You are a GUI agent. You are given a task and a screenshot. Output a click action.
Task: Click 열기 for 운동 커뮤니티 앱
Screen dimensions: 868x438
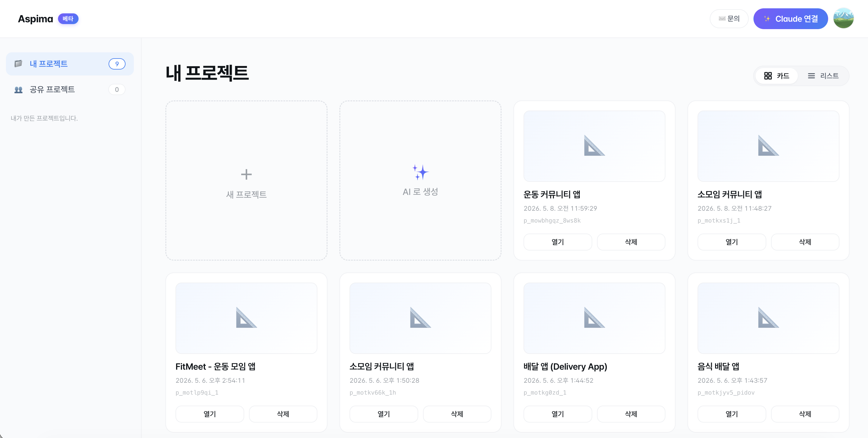pyautogui.click(x=558, y=242)
